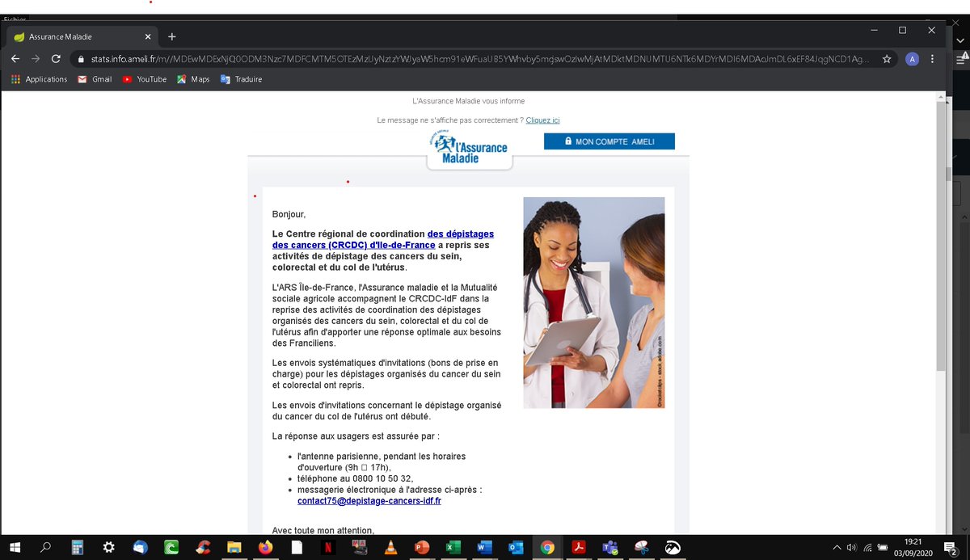The height and width of the screenshot is (560, 970).
Task: Open the Traduire bookmark
Action: coord(241,79)
